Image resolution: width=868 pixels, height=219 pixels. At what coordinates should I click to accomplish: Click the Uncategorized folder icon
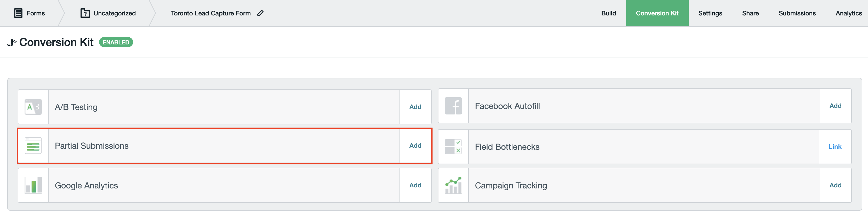(85, 13)
